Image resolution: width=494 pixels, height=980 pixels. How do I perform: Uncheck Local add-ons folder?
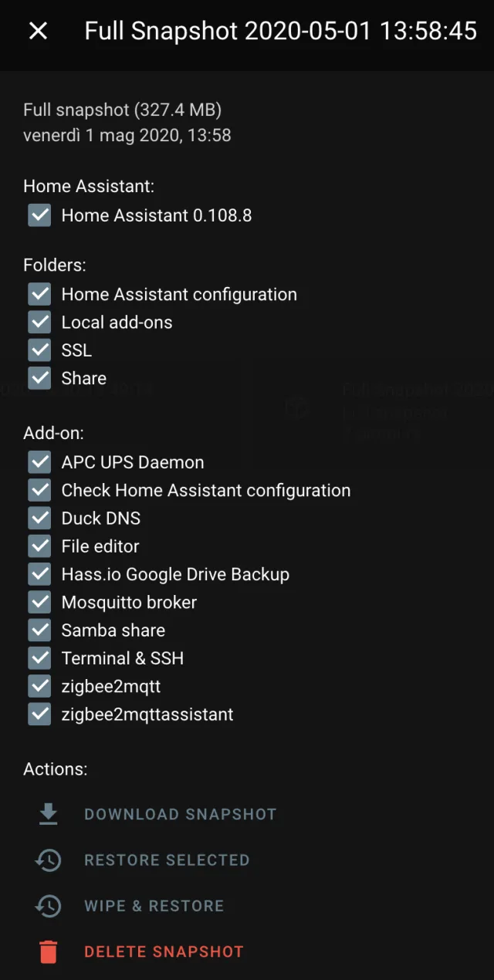39,322
